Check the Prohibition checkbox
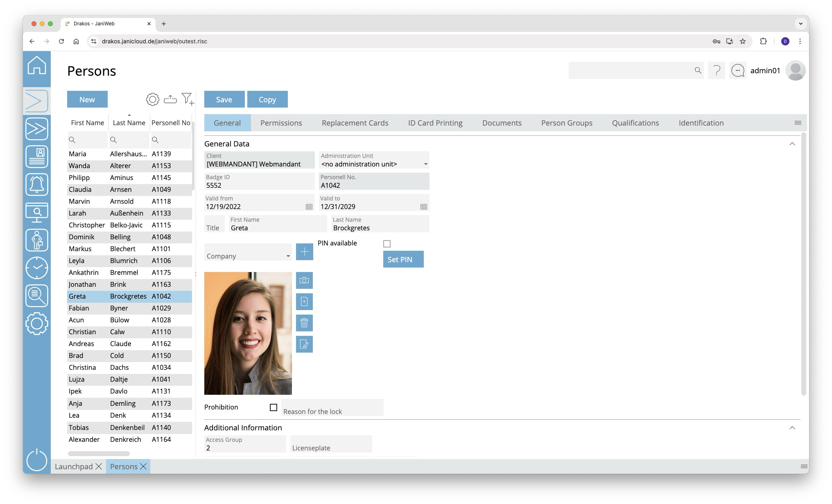Screen dimensions: 832x504 coord(274,407)
